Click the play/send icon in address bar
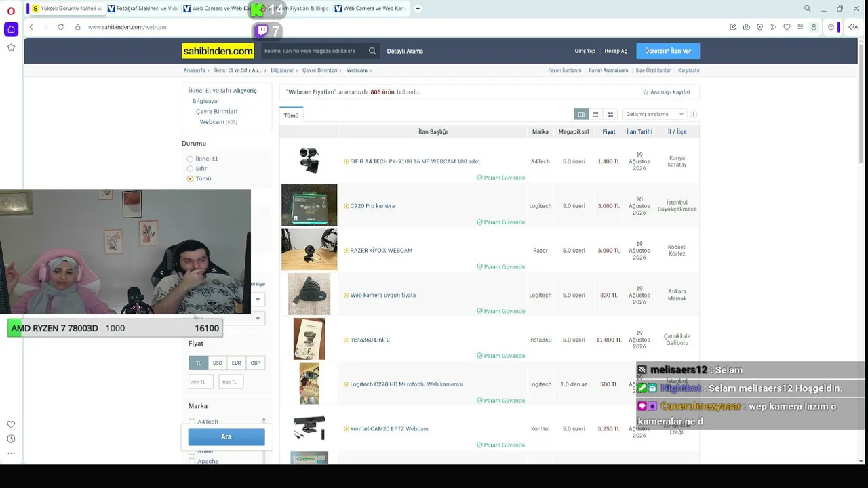 (773, 27)
